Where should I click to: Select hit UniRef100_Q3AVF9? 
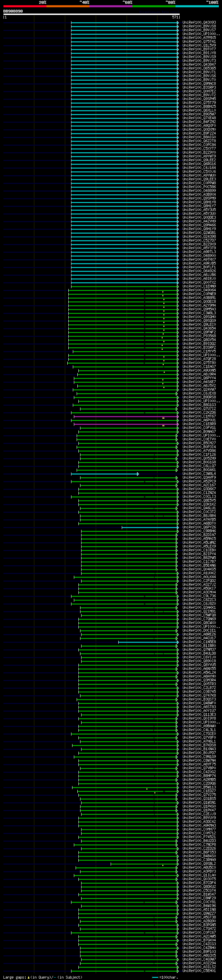point(199,477)
